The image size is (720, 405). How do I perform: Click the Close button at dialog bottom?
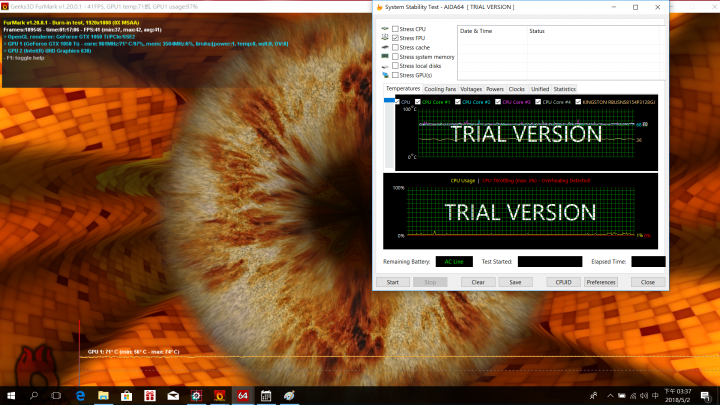click(647, 282)
